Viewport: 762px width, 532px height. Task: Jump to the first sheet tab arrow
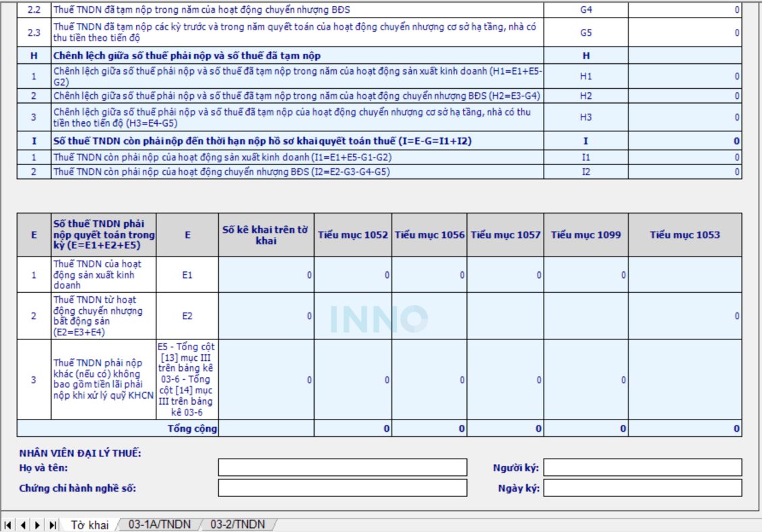(x=8, y=525)
